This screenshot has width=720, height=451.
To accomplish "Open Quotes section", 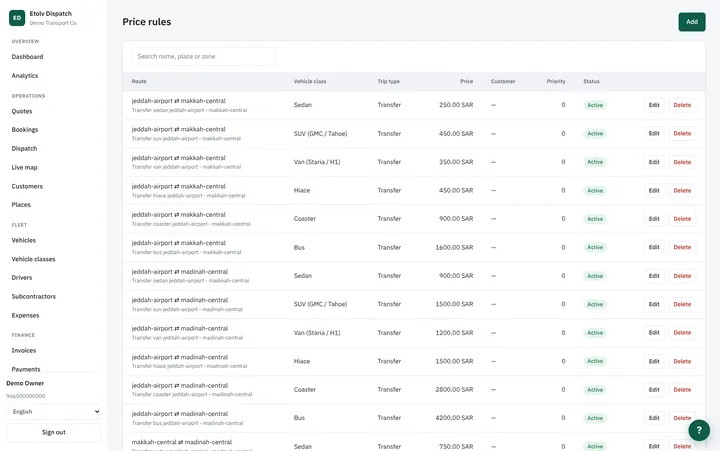I will pos(22,111).
